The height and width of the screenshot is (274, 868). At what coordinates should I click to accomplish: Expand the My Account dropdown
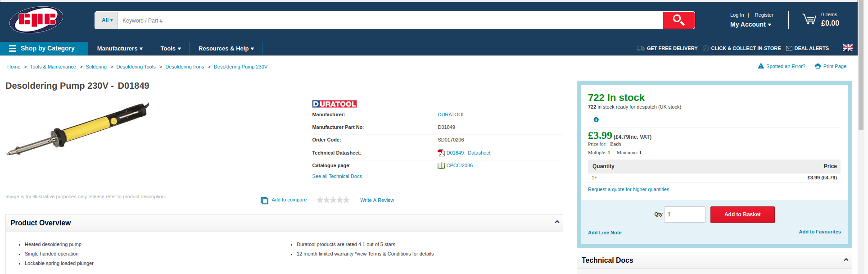(x=750, y=24)
